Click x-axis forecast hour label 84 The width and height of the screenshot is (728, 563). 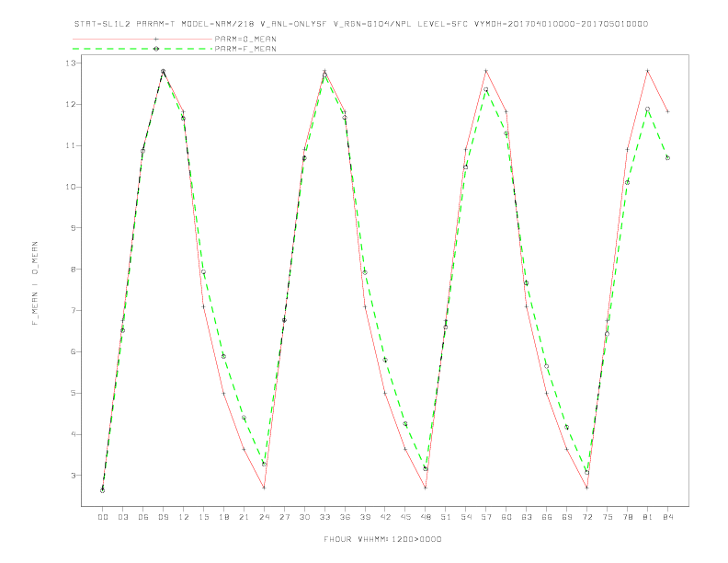point(668,517)
